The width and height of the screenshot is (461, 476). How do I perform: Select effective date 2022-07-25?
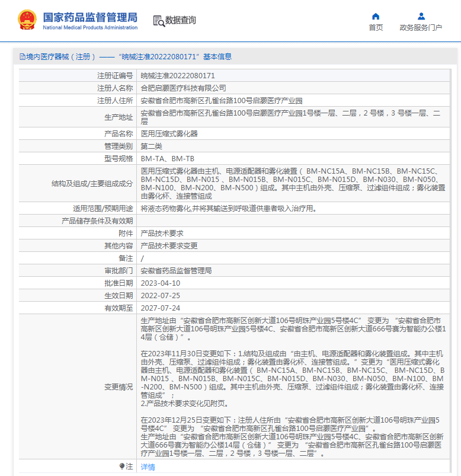[161, 295]
